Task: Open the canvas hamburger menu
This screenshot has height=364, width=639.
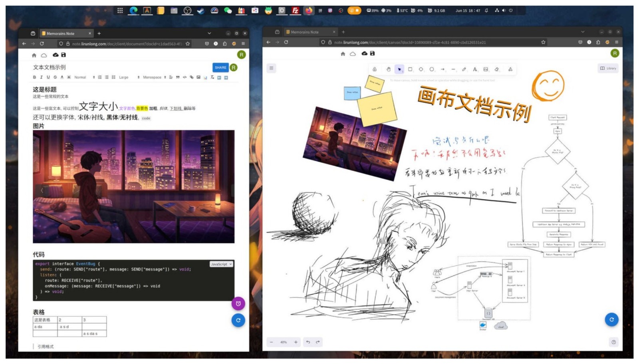Action: [x=271, y=68]
